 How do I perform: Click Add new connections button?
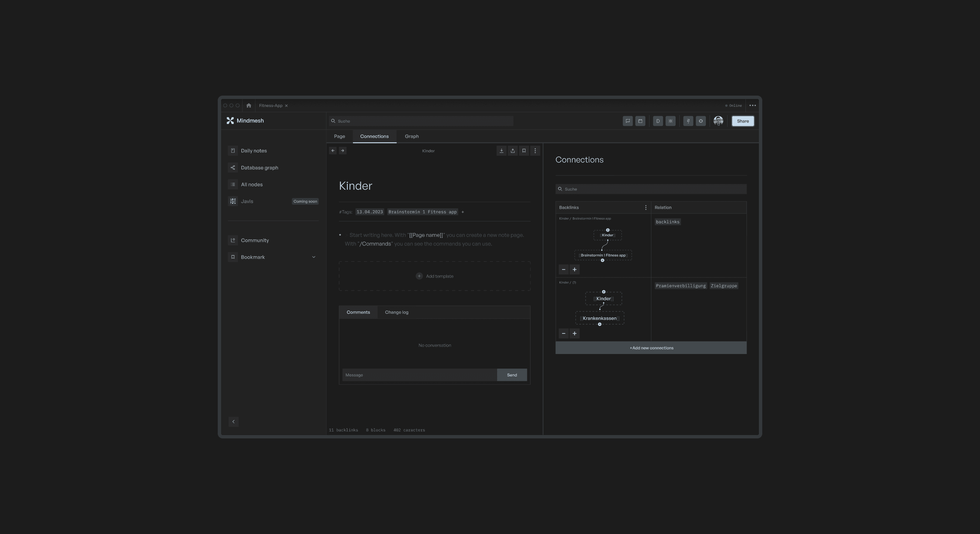(651, 348)
